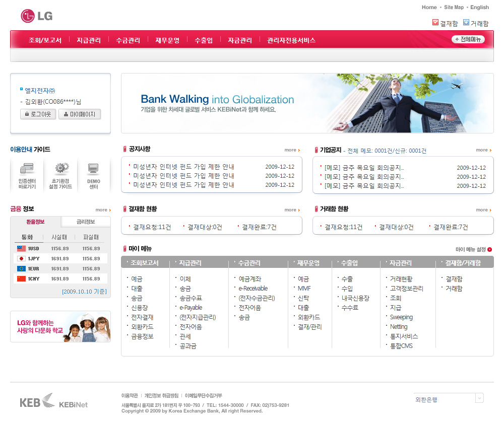Image resolution: width=504 pixels, height=423 pixels.
Task: Open 신용장 under 조회보고서
Action: tap(140, 308)
